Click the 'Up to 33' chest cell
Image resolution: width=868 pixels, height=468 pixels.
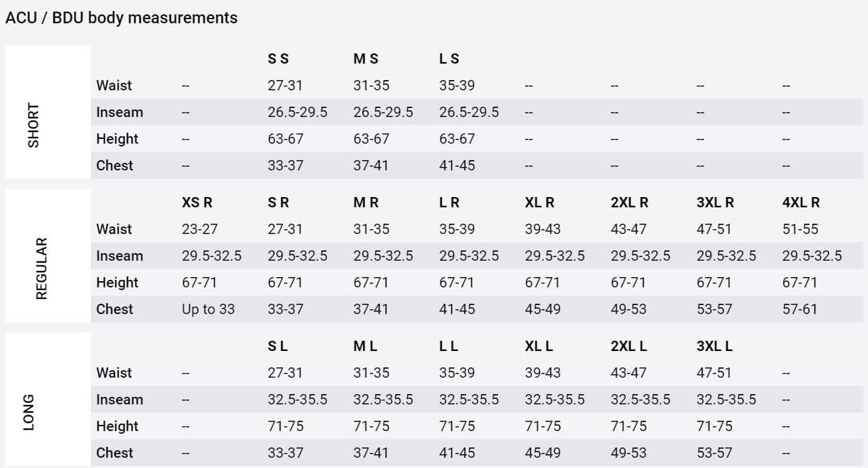208,309
